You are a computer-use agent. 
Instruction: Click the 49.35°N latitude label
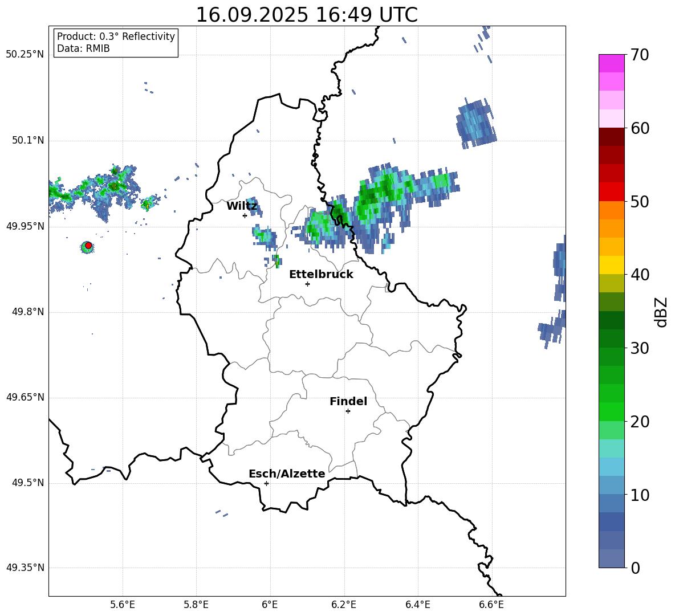point(25,568)
